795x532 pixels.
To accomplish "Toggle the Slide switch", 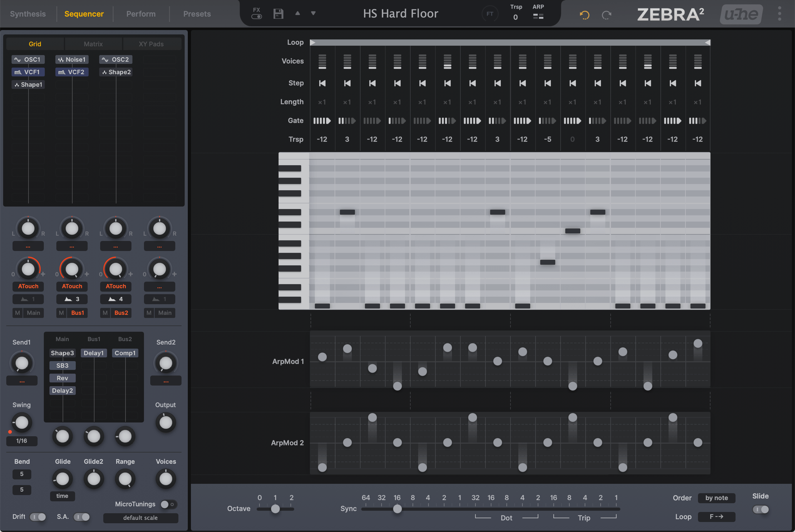I will click(761, 509).
